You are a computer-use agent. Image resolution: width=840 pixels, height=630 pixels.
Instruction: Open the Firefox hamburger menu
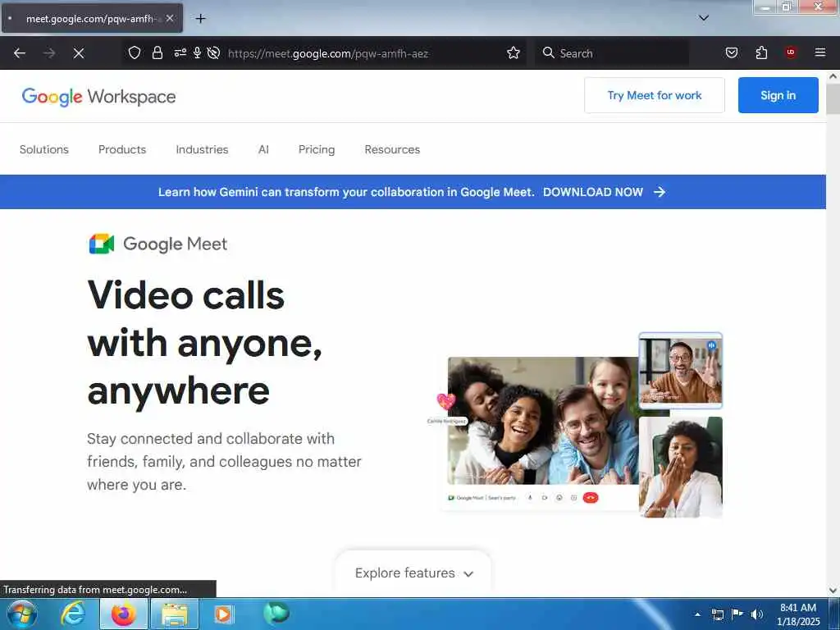[x=819, y=52]
